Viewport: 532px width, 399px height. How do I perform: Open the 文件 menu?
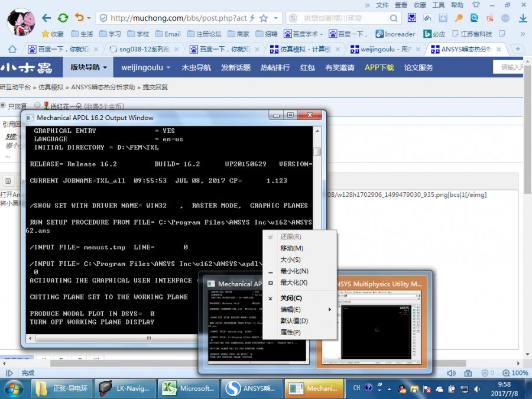[x=382, y=5]
